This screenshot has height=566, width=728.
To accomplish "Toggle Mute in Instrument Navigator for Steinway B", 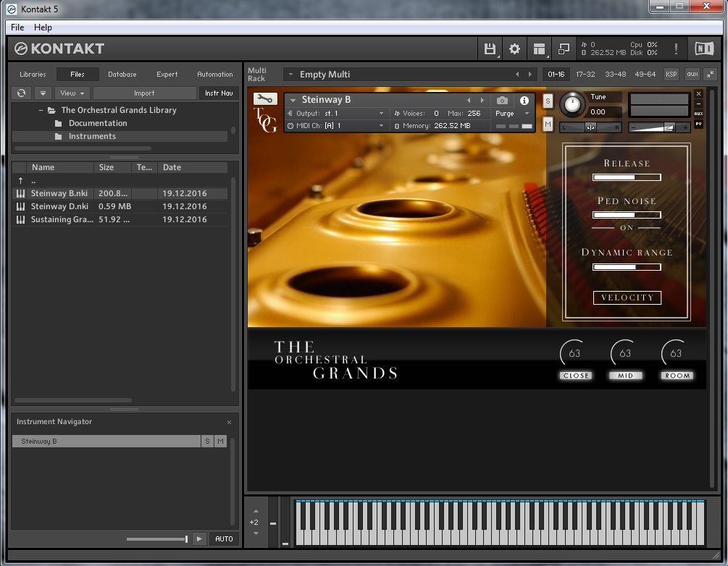I will (x=220, y=442).
